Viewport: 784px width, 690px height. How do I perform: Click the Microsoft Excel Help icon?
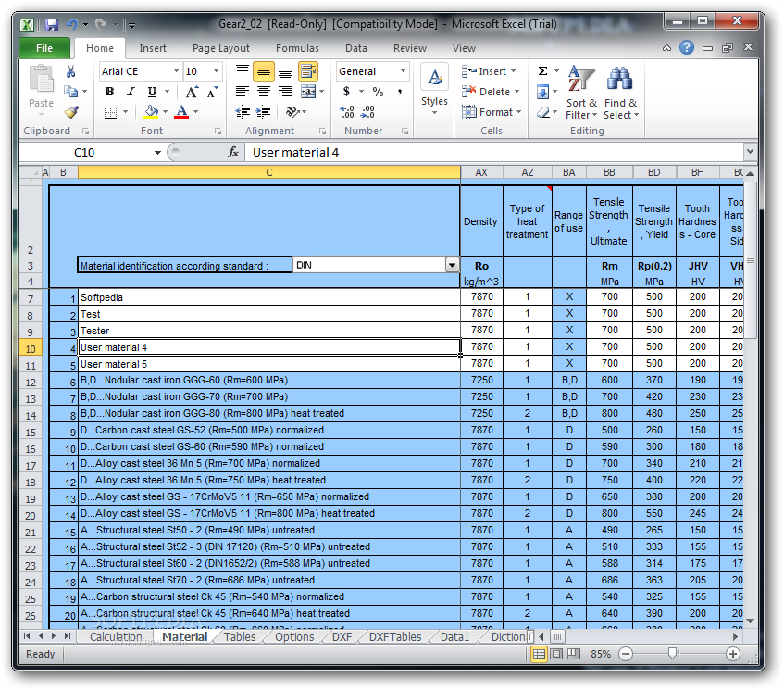pyautogui.click(x=687, y=47)
